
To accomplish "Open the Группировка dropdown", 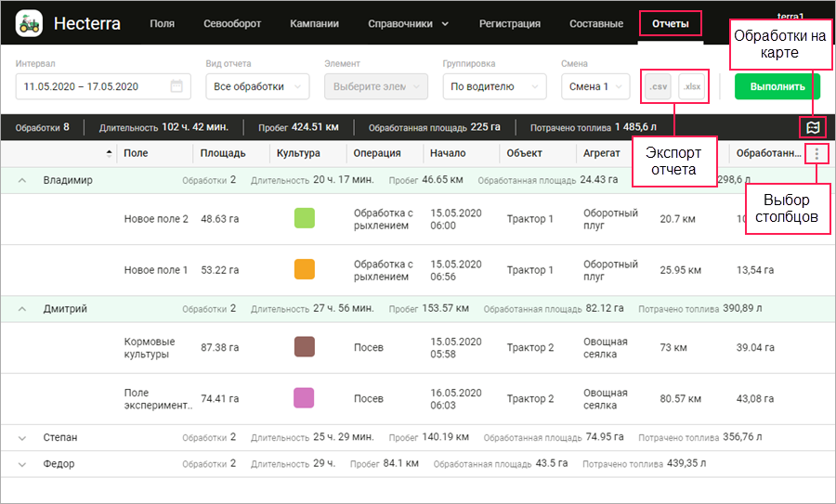I will coord(494,86).
